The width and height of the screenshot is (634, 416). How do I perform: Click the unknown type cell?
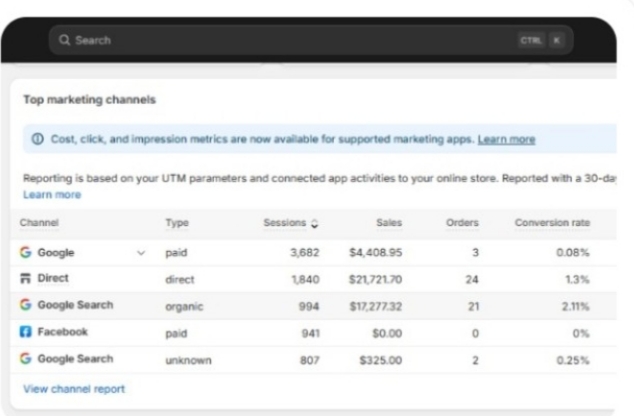tap(188, 360)
